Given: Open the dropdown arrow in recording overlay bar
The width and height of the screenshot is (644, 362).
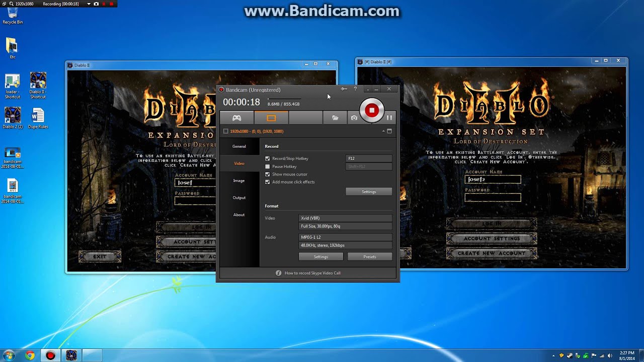Looking at the screenshot, I should coord(89,4).
